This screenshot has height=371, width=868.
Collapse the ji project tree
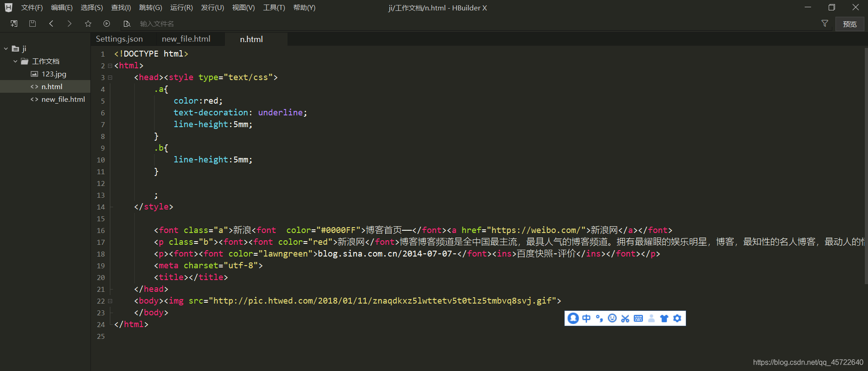[x=6, y=48]
